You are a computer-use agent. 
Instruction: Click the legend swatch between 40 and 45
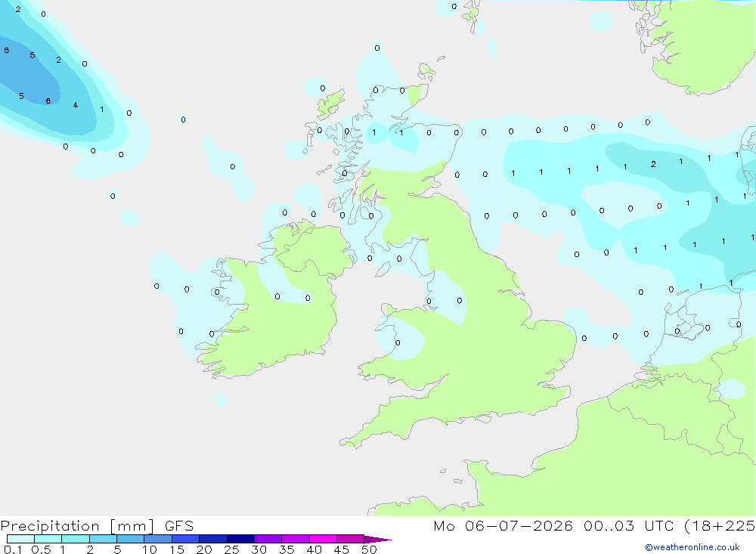pos(323,539)
